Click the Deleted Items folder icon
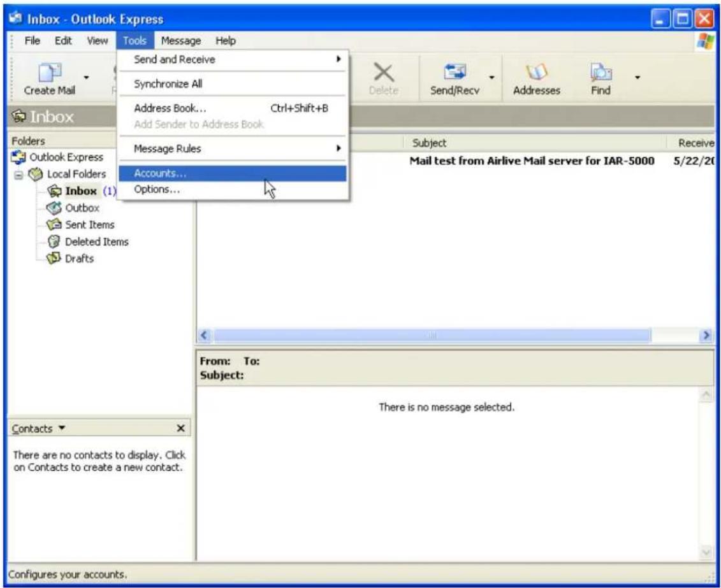721x588 pixels. pyautogui.click(x=54, y=241)
